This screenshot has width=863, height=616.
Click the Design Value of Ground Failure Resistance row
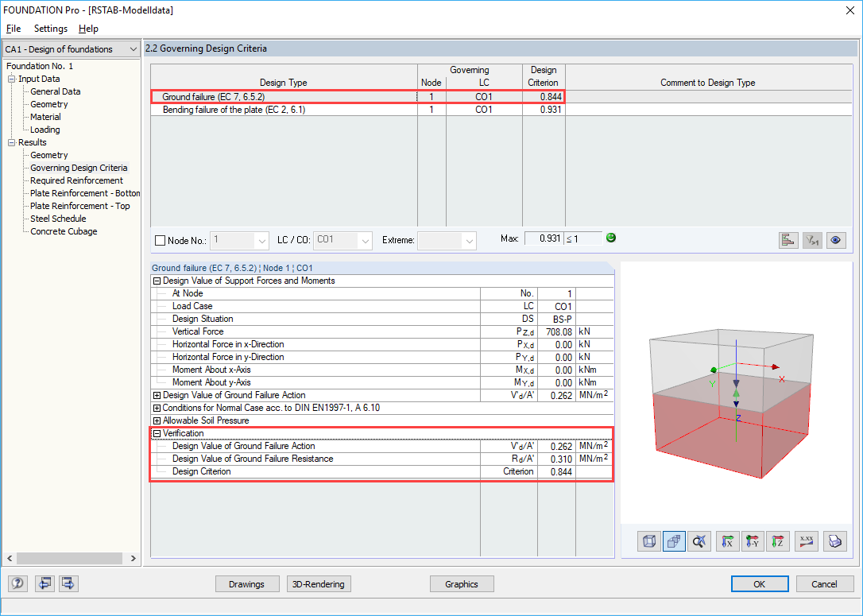[382, 459]
